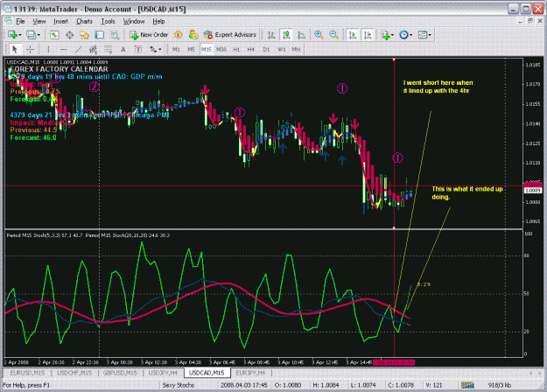This screenshot has width=547, height=392.
Task: Switch to the EURUSD,M15 chart tab
Action: pos(27,373)
